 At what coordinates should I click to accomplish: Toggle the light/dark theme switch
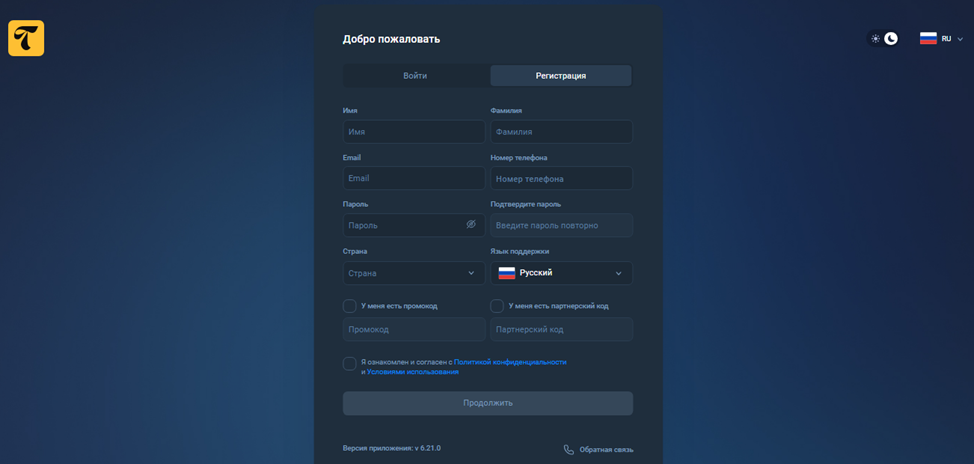(x=883, y=39)
